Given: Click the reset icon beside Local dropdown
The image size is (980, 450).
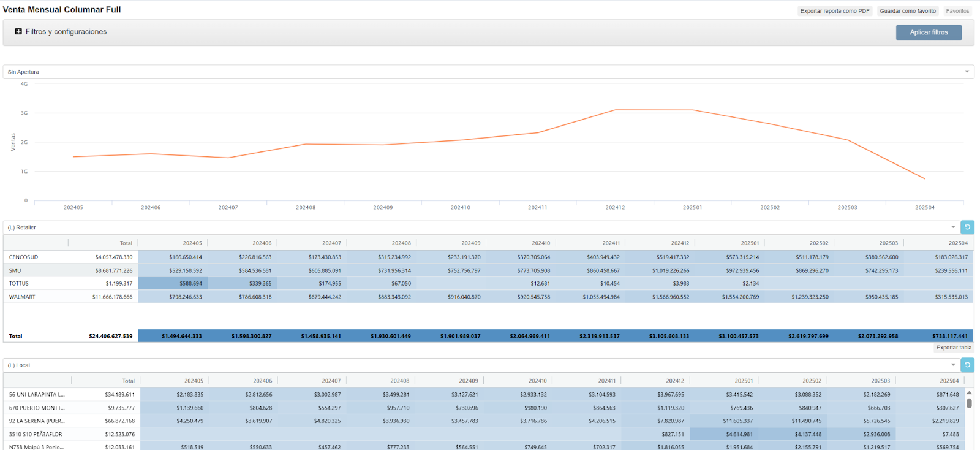Looking at the screenshot, I should click(x=967, y=365).
